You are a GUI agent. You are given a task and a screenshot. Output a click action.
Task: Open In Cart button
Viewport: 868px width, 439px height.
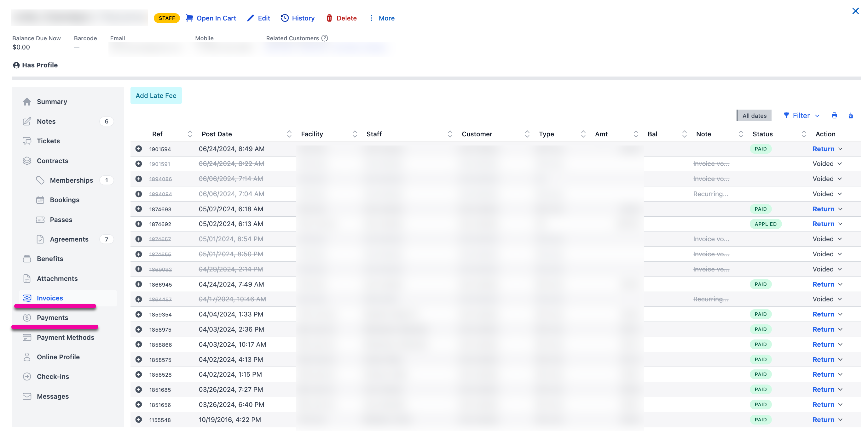[x=211, y=18]
